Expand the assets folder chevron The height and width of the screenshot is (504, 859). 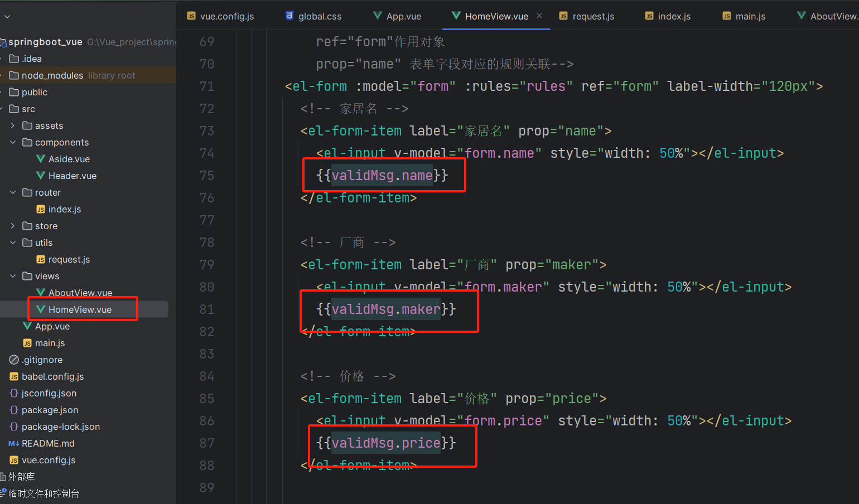pos(13,125)
